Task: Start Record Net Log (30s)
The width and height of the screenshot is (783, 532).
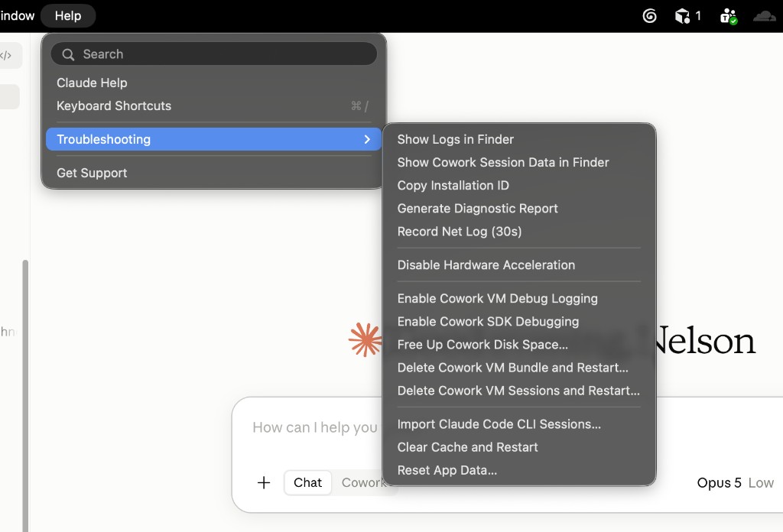Action: click(519, 231)
